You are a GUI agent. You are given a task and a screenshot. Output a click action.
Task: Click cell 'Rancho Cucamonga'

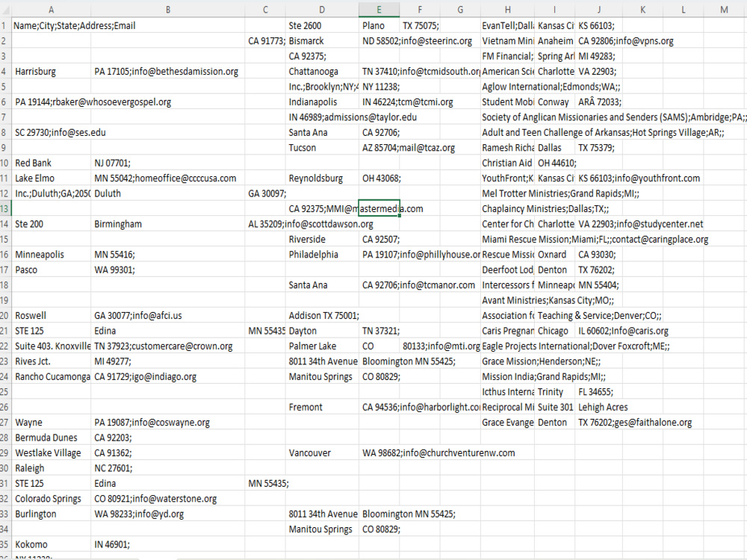[51, 376]
